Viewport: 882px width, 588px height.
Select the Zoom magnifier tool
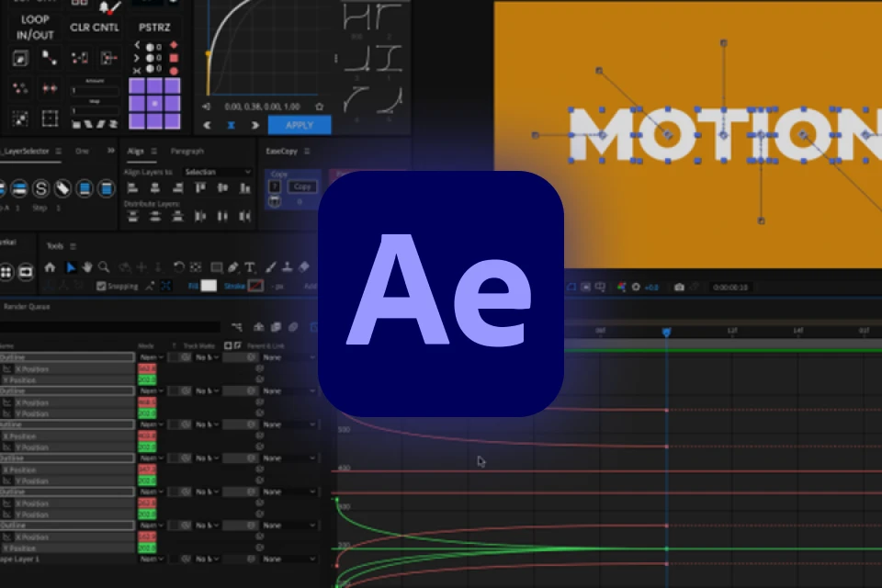point(104,267)
